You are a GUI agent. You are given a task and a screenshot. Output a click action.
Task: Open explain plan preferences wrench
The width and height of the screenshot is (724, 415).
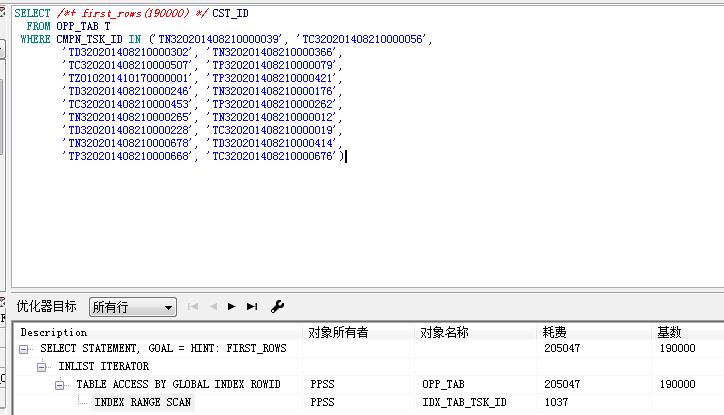(x=277, y=307)
